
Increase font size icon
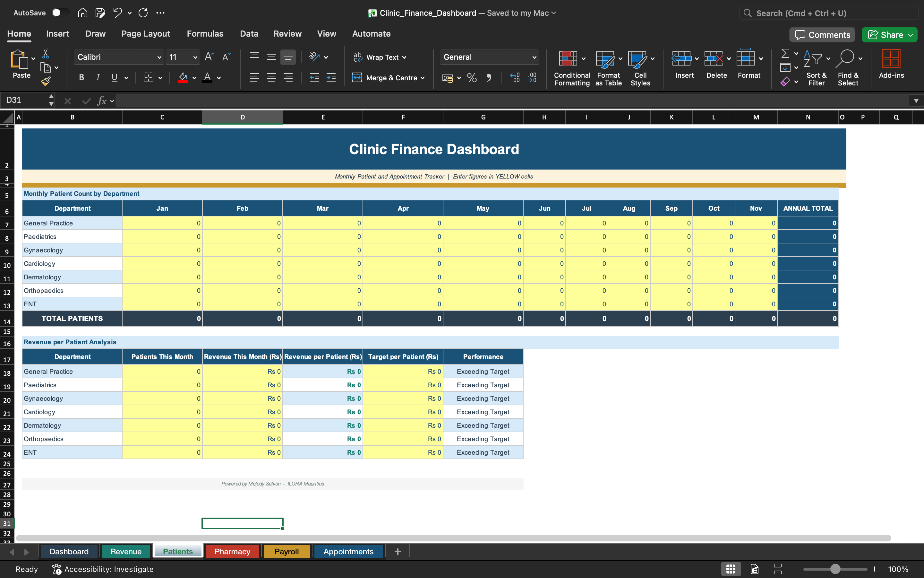click(x=209, y=57)
